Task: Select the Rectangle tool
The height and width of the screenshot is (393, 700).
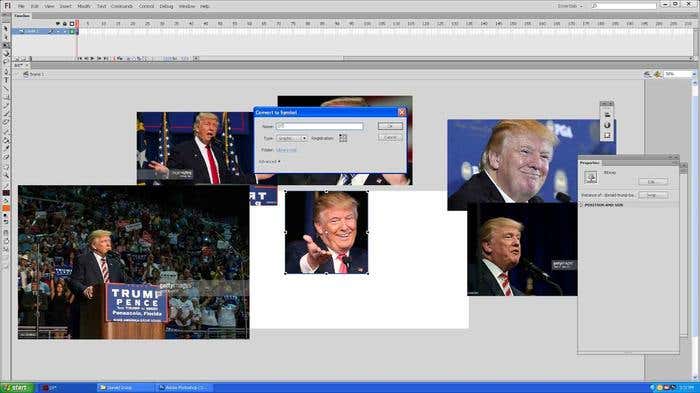Action: coord(6,97)
